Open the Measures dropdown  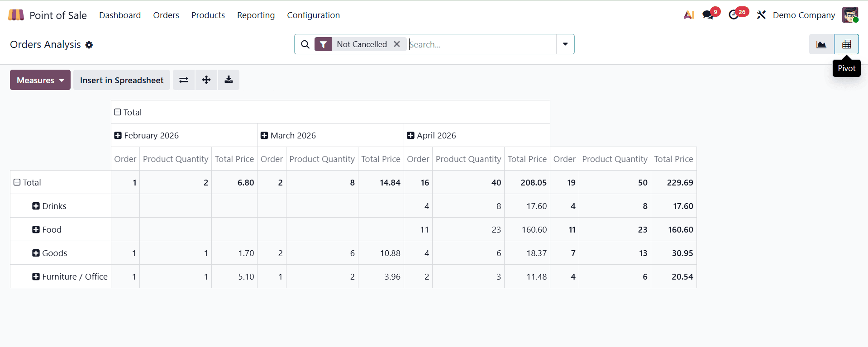coord(40,80)
